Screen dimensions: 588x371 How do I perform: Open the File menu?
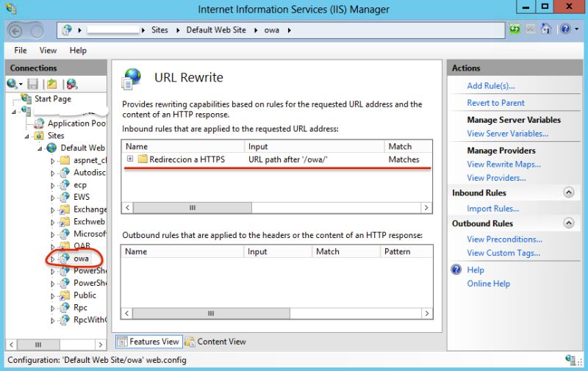click(x=21, y=50)
